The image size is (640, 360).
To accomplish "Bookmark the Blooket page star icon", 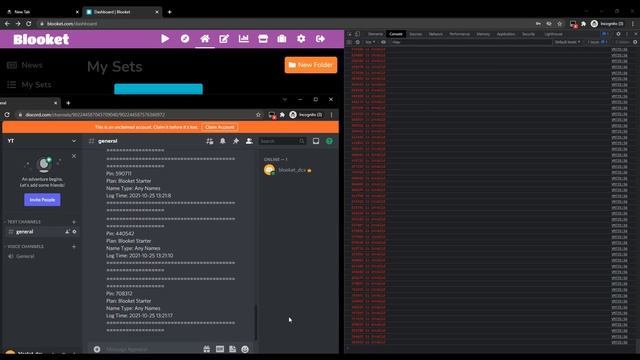I will pyautogui.click(x=560, y=24).
